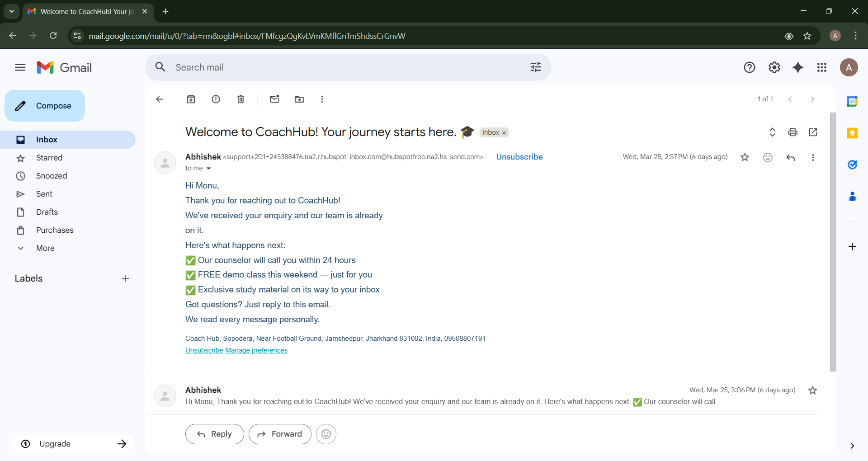Open the email in new window
This screenshot has height=461, width=868.
tap(813, 132)
